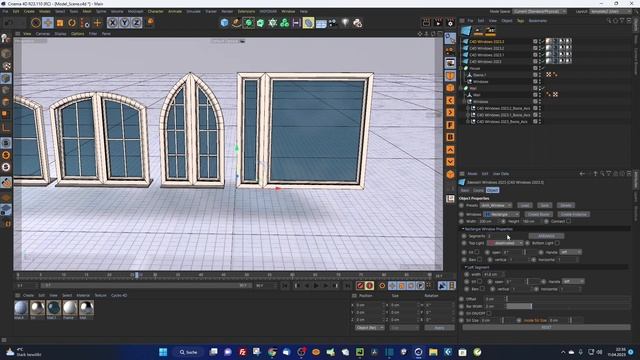Open the Windows type Rectangle dropdown
Screen dimensions: 640x360
501,214
